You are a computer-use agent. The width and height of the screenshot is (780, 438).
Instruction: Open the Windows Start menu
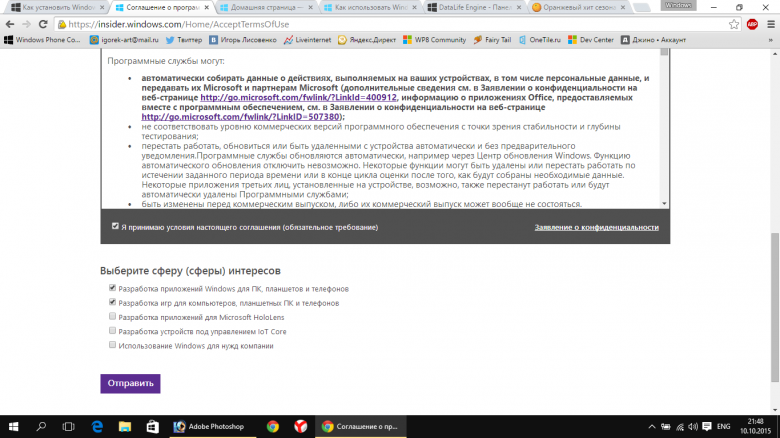(13, 427)
